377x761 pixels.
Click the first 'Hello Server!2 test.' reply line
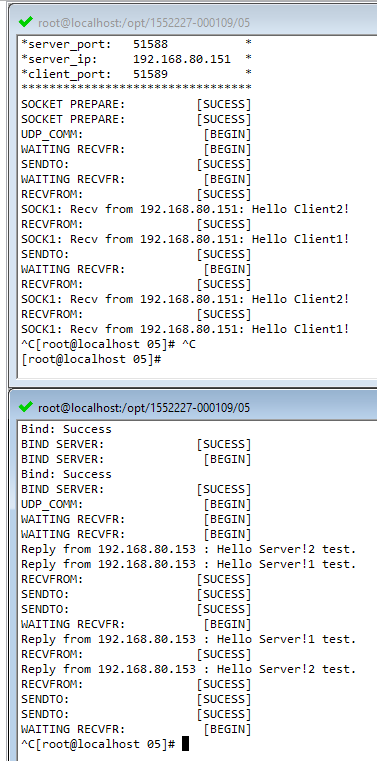pyautogui.click(x=189, y=549)
